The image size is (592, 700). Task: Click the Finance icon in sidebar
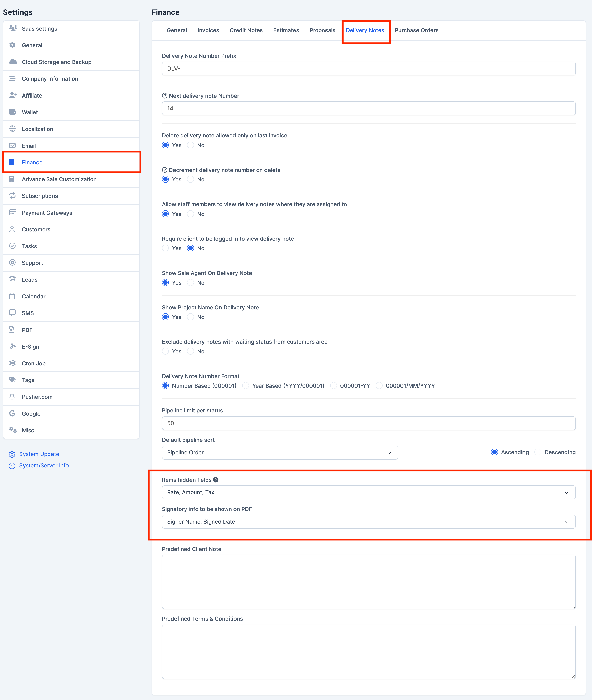[14, 162]
